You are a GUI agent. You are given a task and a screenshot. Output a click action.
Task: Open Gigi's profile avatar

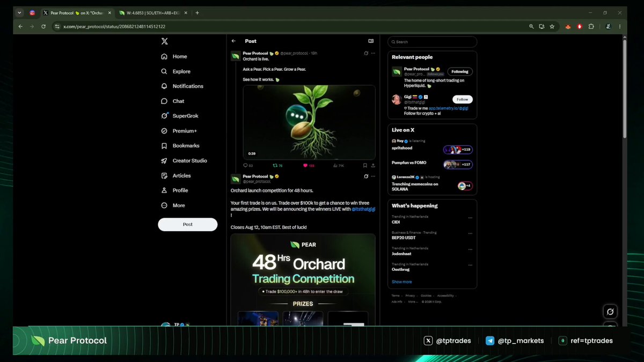click(397, 99)
